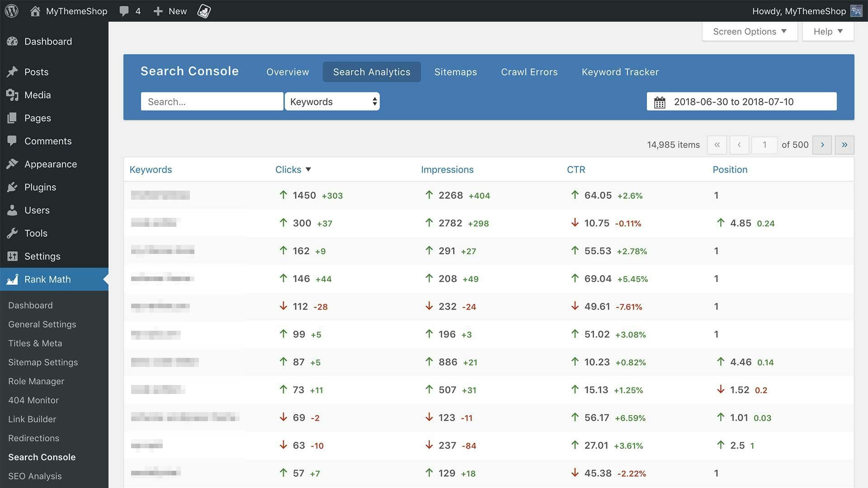
Task: Expand the Help dropdown
Action: point(828,32)
